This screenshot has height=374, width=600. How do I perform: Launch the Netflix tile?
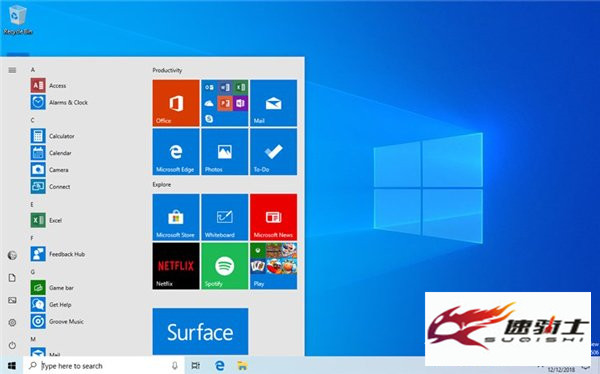(176, 266)
